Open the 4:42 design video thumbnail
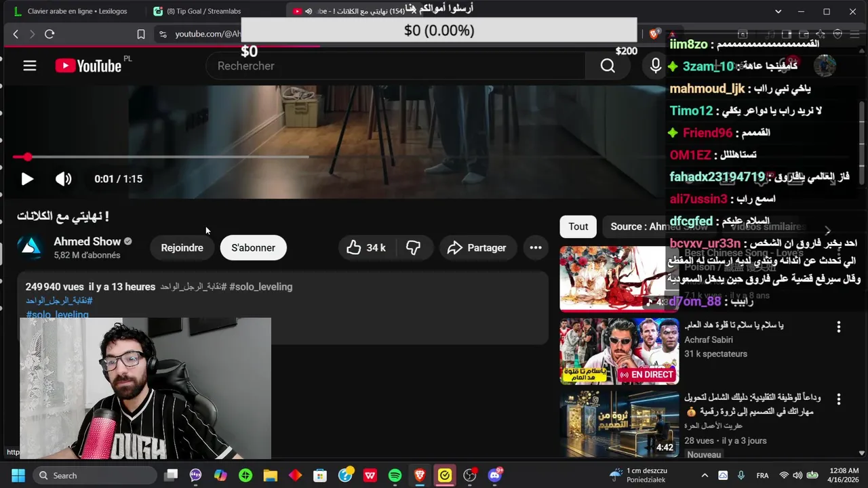The width and height of the screenshot is (868, 488). point(619,424)
